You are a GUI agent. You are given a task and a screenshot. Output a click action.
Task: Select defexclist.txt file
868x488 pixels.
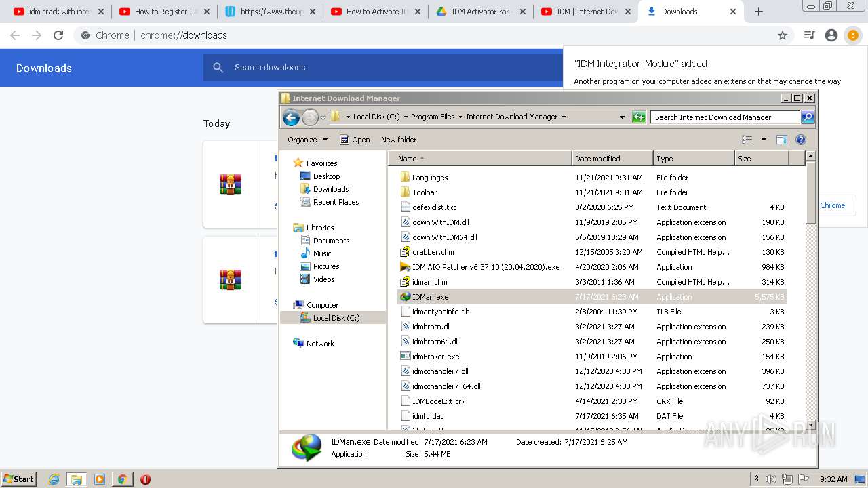pyautogui.click(x=434, y=207)
